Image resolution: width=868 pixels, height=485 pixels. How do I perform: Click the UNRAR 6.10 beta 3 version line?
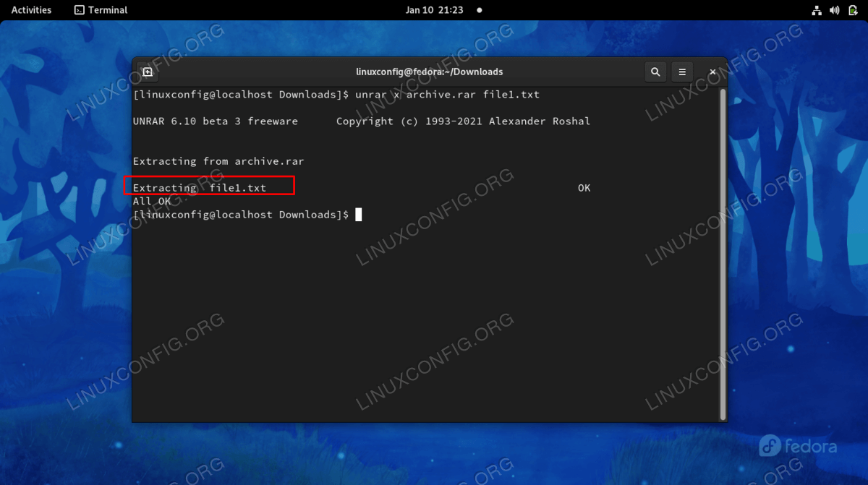coord(216,121)
